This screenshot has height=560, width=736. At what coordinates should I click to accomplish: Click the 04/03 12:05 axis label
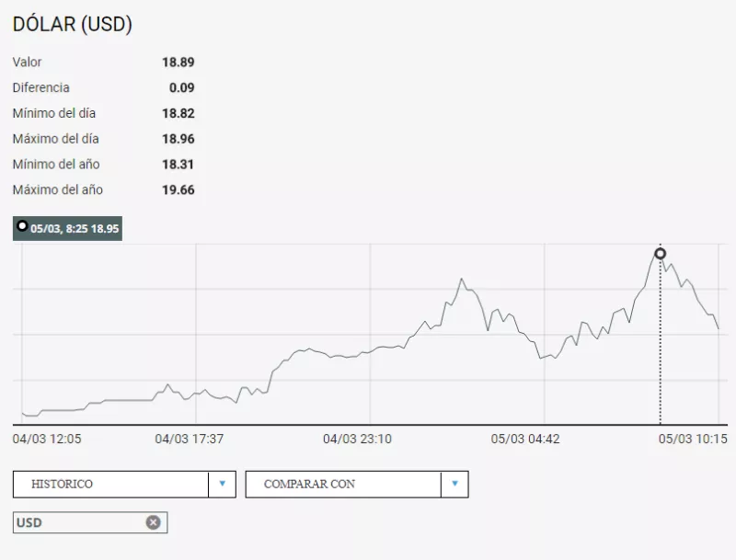pos(47,439)
